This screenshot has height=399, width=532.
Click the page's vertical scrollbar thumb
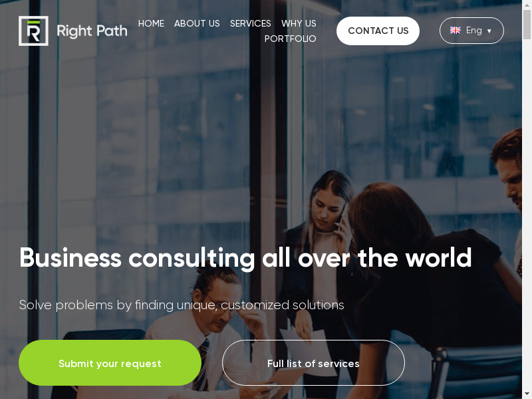(x=527, y=25)
